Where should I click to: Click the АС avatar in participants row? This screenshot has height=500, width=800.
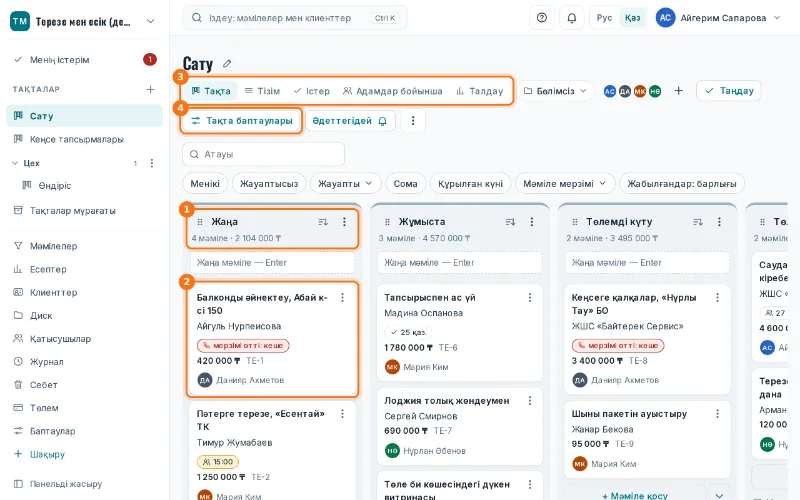point(610,91)
